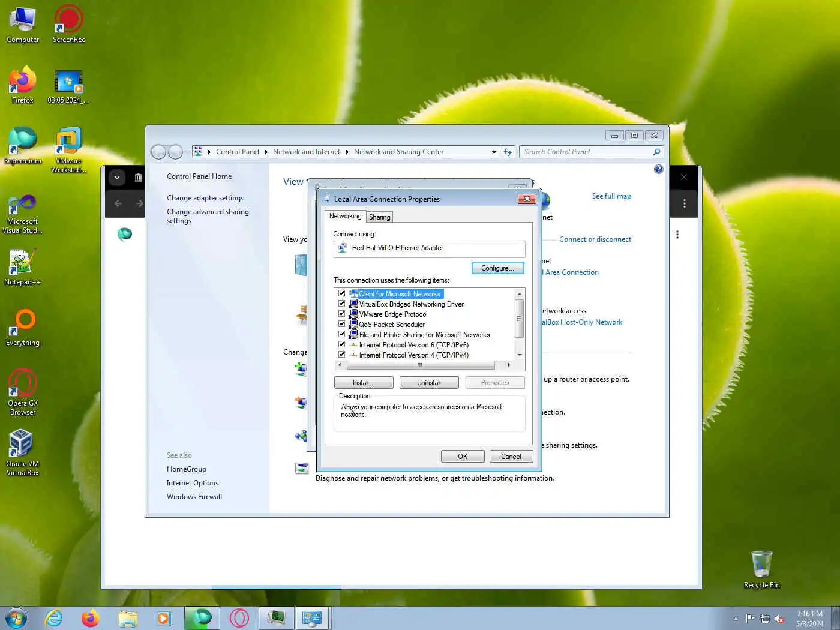Click the browser window's down-chevron button
The height and width of the screenshot is (630, 840).
pyautogui.click(x=117, y=177)
